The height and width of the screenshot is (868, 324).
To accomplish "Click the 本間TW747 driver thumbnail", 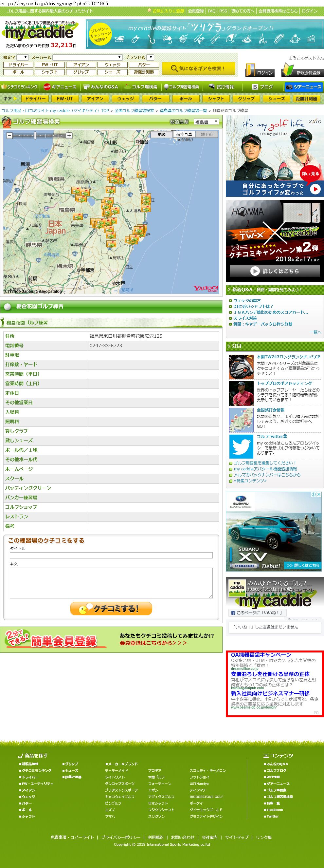I will 241,367.
